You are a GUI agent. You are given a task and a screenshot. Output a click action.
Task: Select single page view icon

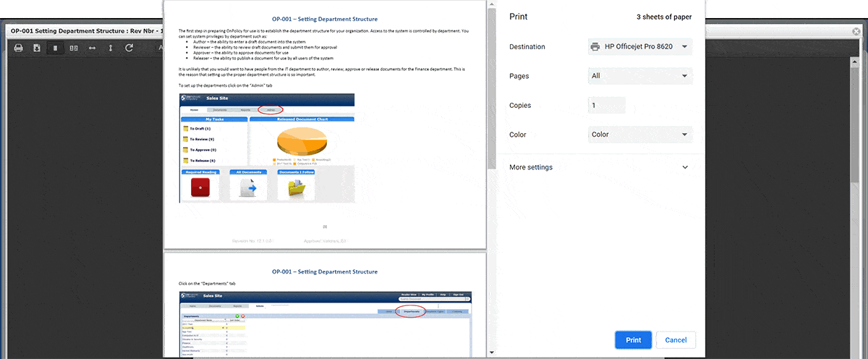click(x=55, y=48)
